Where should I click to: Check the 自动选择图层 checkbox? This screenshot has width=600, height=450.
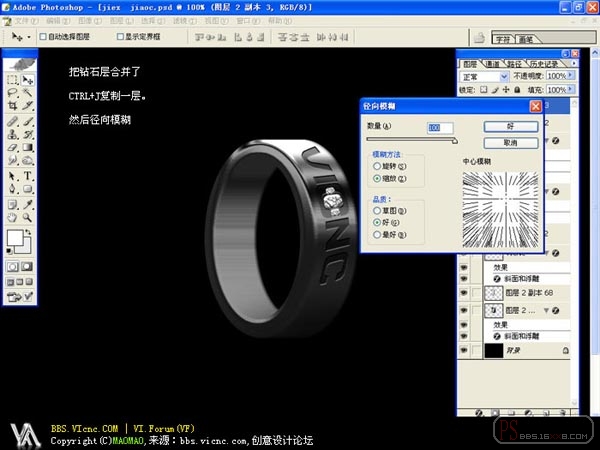43,37
